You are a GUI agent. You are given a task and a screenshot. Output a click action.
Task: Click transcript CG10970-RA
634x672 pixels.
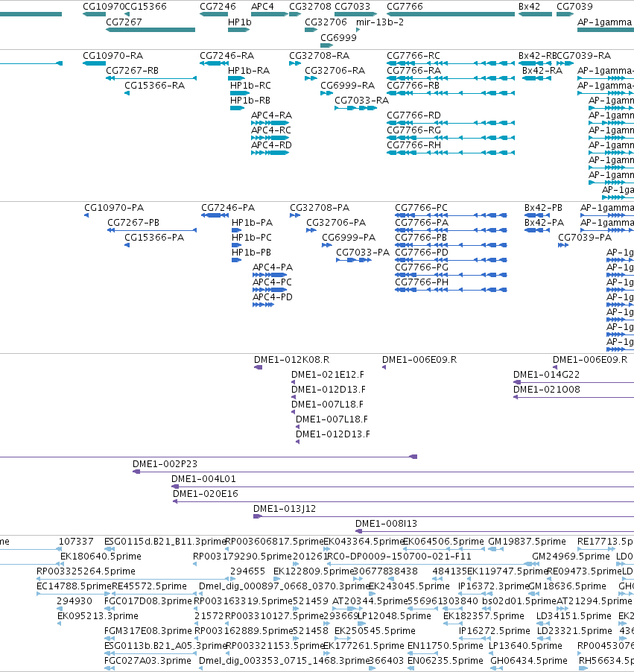113,56
